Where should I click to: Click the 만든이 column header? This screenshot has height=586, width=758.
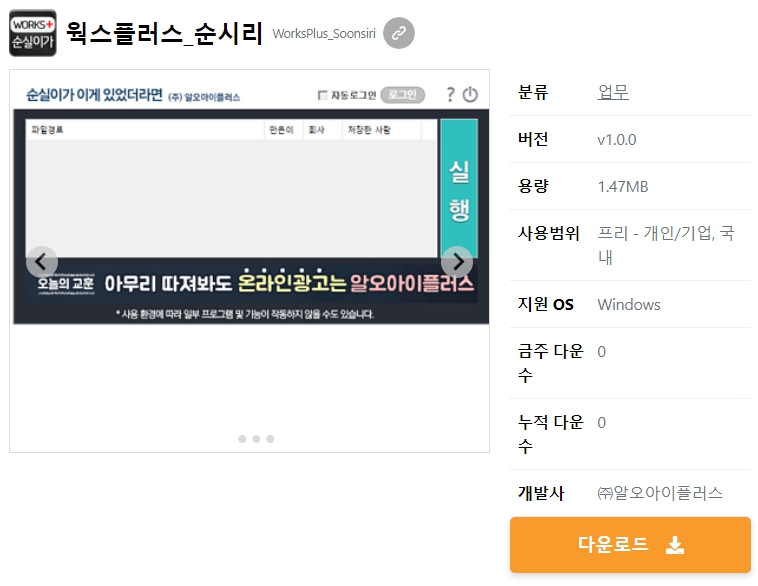tap(284, 130)
